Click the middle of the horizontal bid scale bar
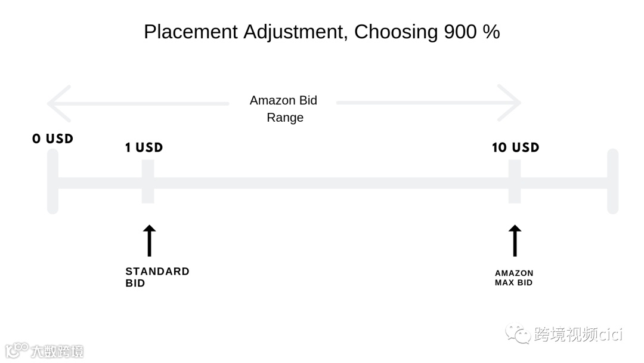The image size is (644, 363). coord(331,183)
